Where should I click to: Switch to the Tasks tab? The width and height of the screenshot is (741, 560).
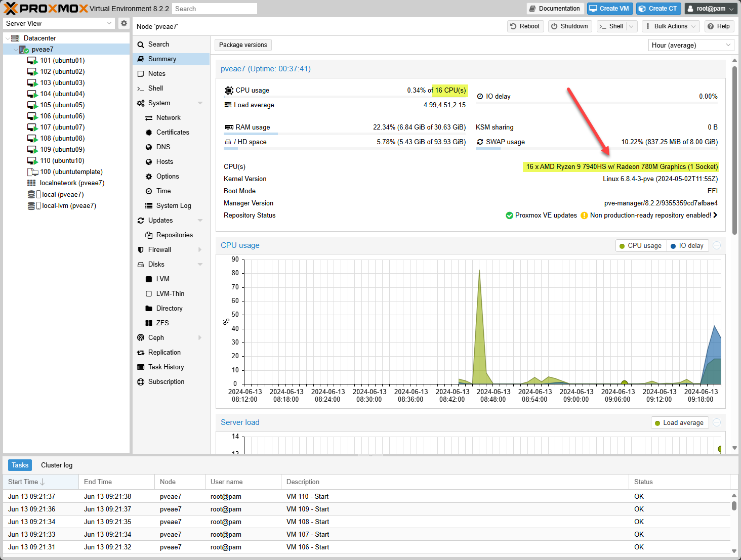pos(20,465)
